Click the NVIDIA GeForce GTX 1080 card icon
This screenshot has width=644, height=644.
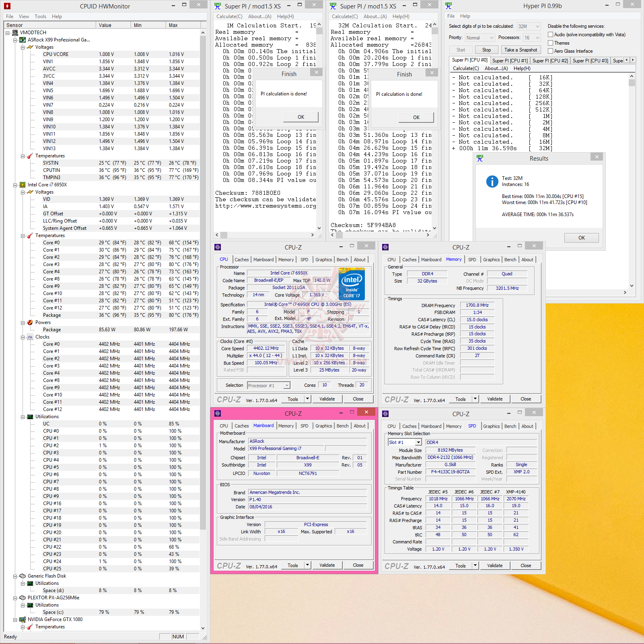click(x=23, y=619)
